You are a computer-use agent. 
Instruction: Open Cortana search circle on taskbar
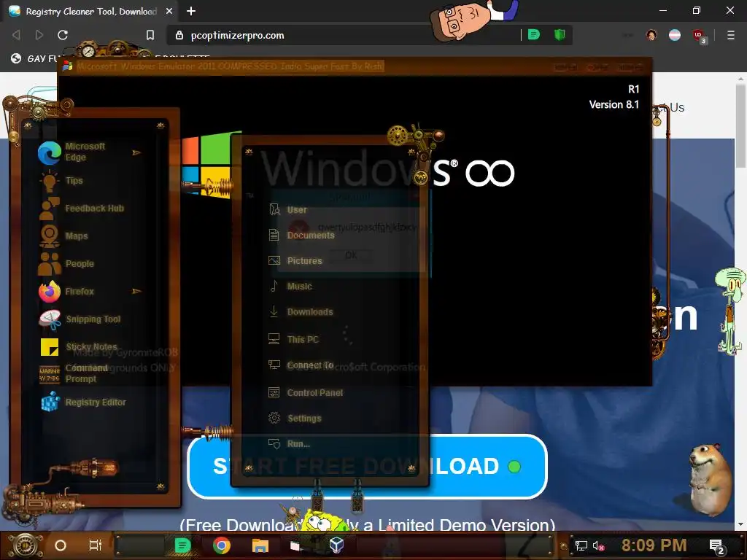(61, 545)
